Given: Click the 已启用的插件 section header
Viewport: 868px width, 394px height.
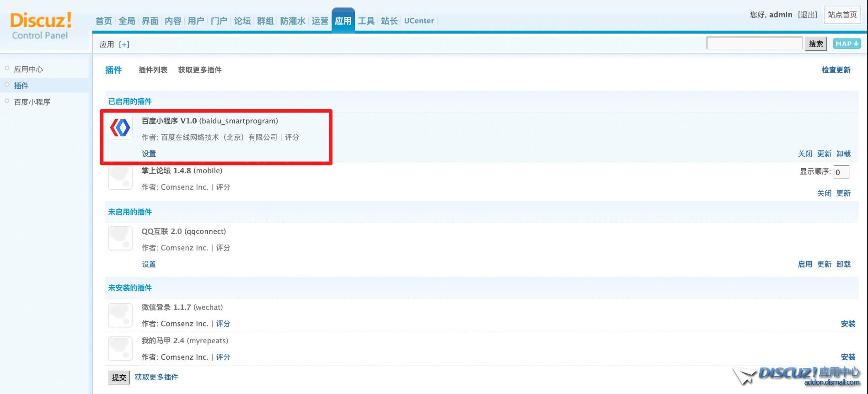Looking at the screenshot, I should pyautogui.click(x=130, y=101).
